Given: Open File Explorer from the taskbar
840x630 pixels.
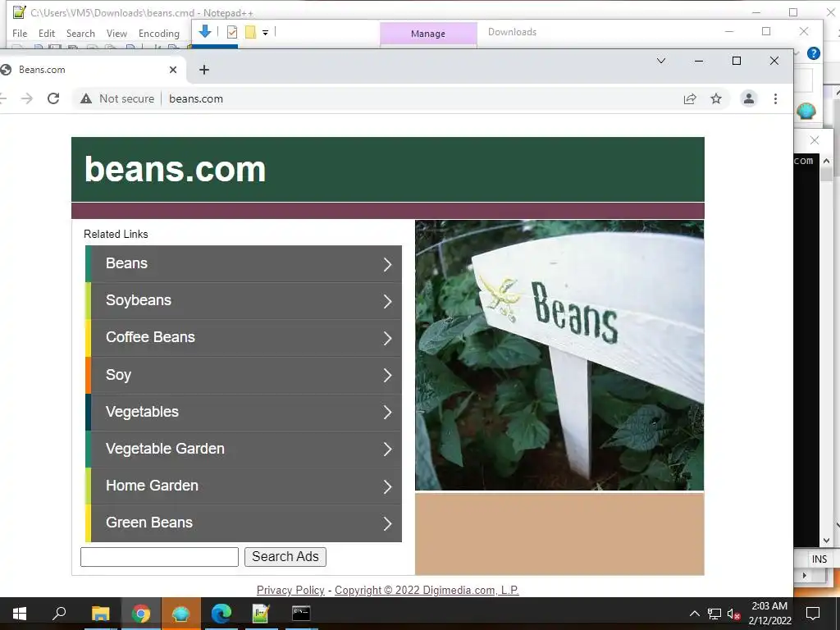Looking at the screenshot, I should point(100,614).
